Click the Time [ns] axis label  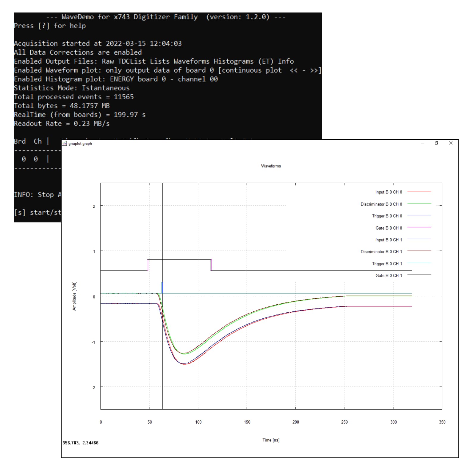point(271,440)
